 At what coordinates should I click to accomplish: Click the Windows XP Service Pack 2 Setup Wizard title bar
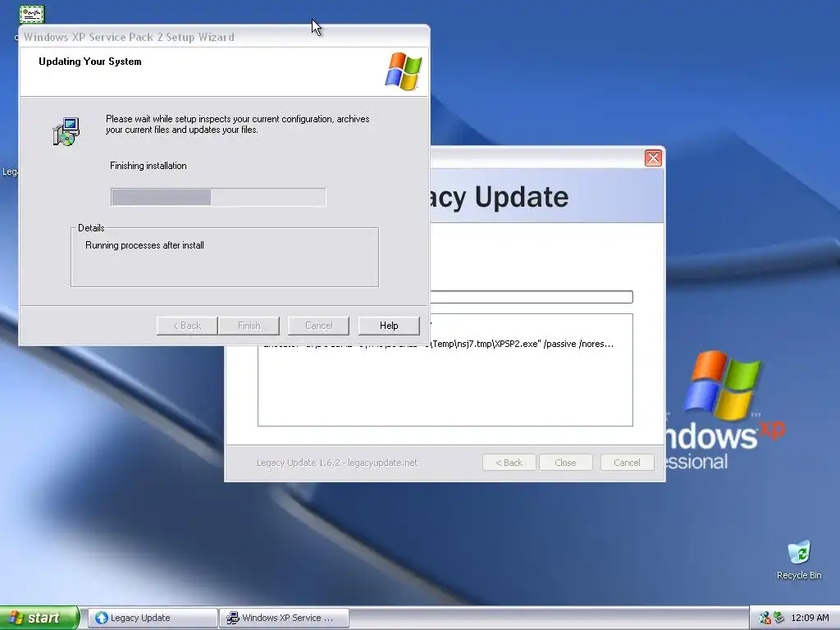pyautogui.click(x=224, y=37)
